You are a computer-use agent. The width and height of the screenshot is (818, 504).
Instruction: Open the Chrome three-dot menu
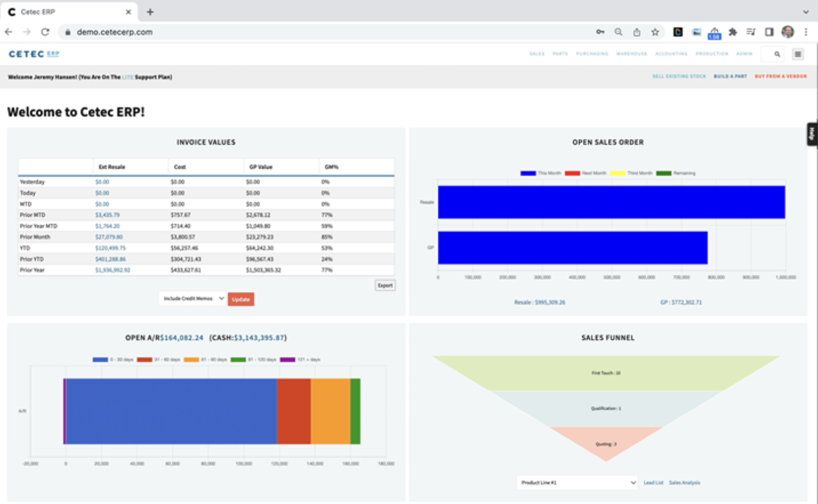[x=806, y=32]
